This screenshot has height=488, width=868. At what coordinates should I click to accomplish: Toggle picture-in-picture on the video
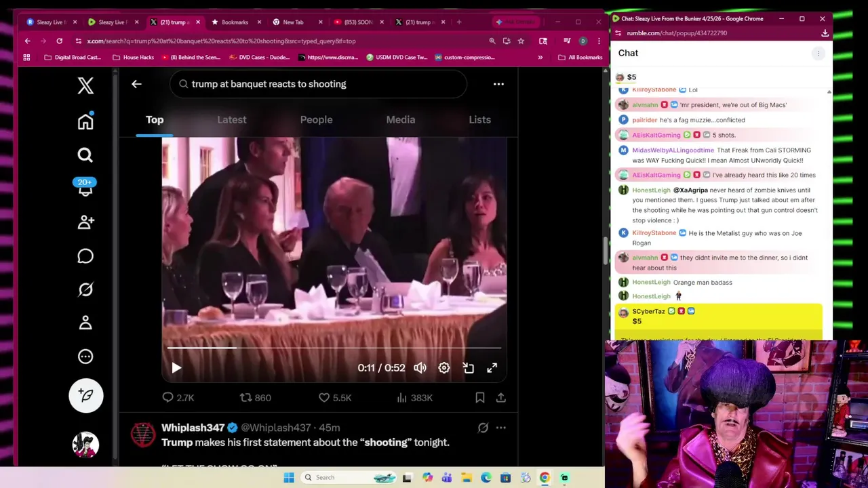coord(468,368)
